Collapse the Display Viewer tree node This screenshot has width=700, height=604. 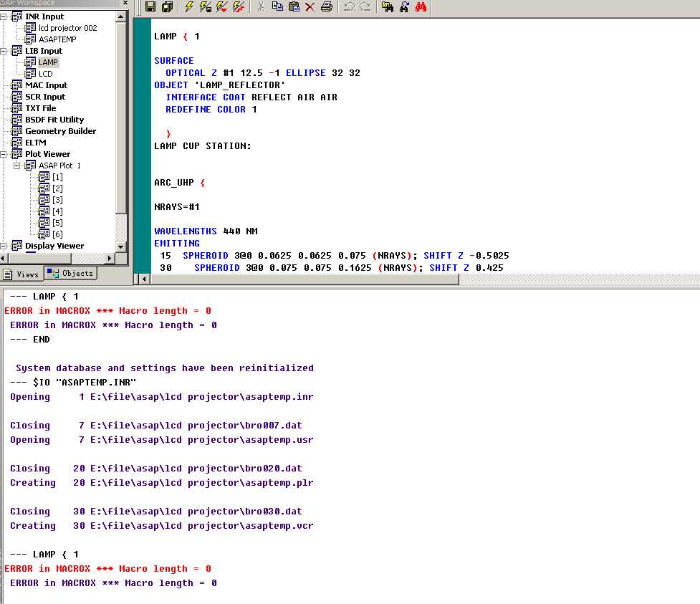3,246
